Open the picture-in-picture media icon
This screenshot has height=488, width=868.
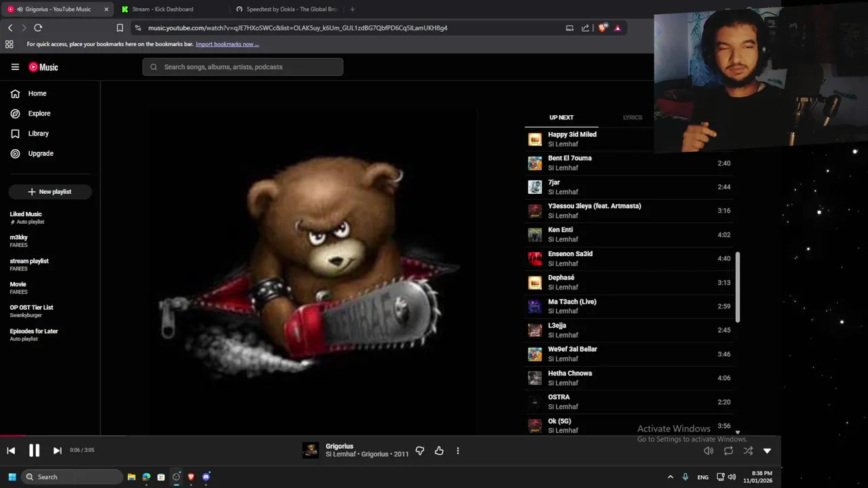coord(570,28)
